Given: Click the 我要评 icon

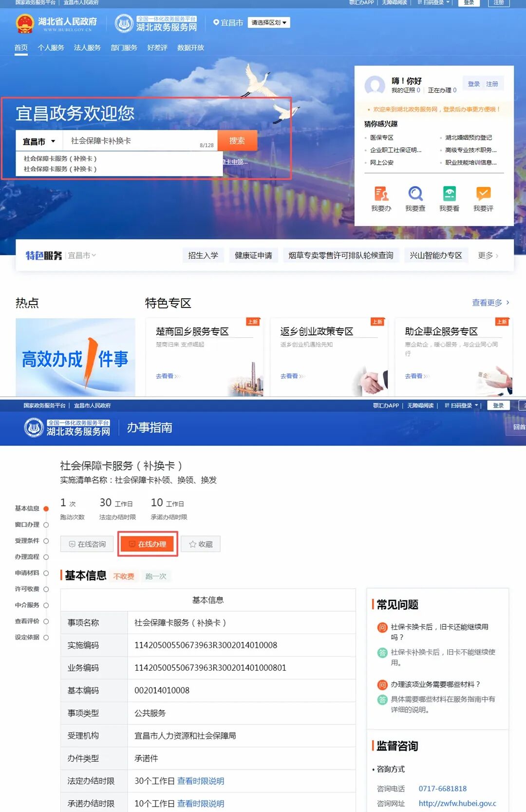Looking at the screenshot, I should [x=483, y=194].
